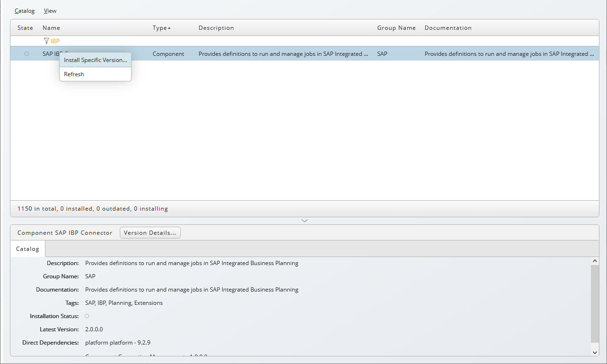
Task: Select the Component type cell
Action: 168,54
